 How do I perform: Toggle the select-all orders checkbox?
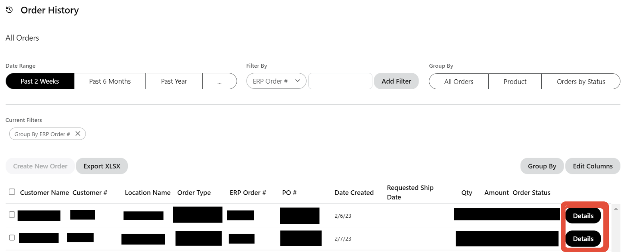[x=12, y=192]
